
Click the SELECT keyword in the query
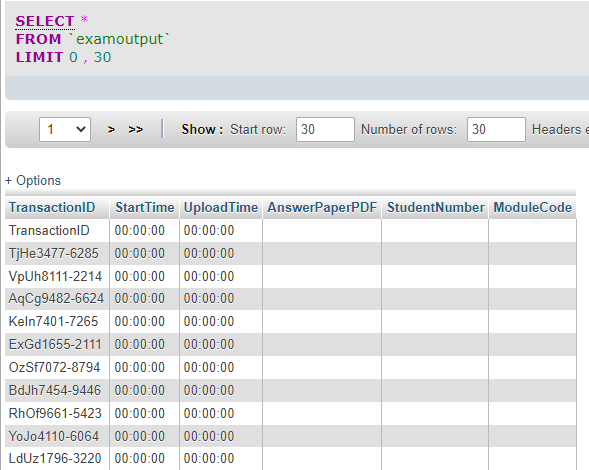click(x=45, y=21)
